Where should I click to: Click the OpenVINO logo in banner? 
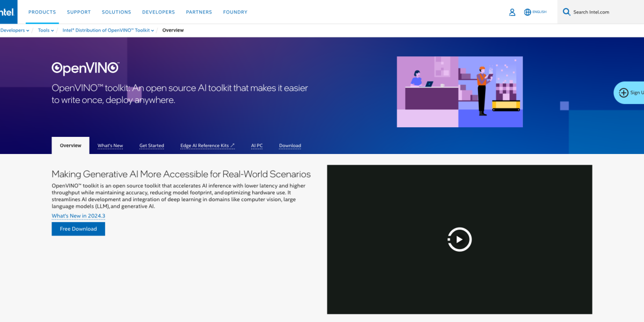[85, 68]
